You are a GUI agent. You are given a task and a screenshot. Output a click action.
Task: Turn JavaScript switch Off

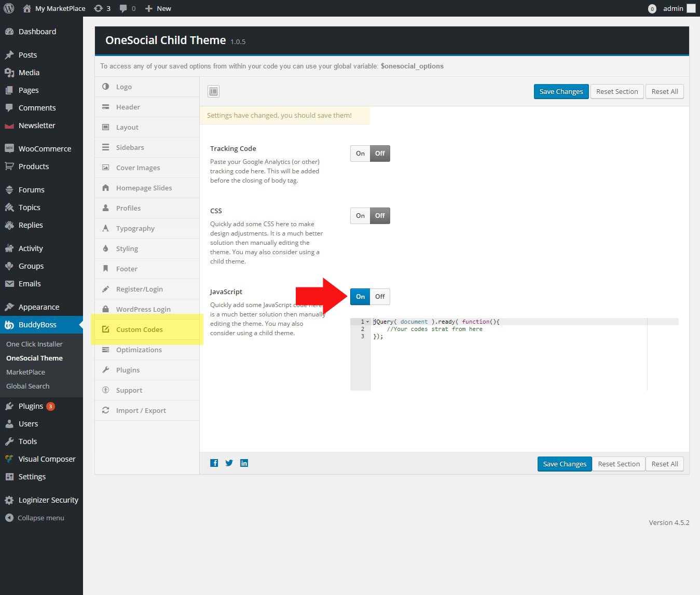(x=380, y=297)
